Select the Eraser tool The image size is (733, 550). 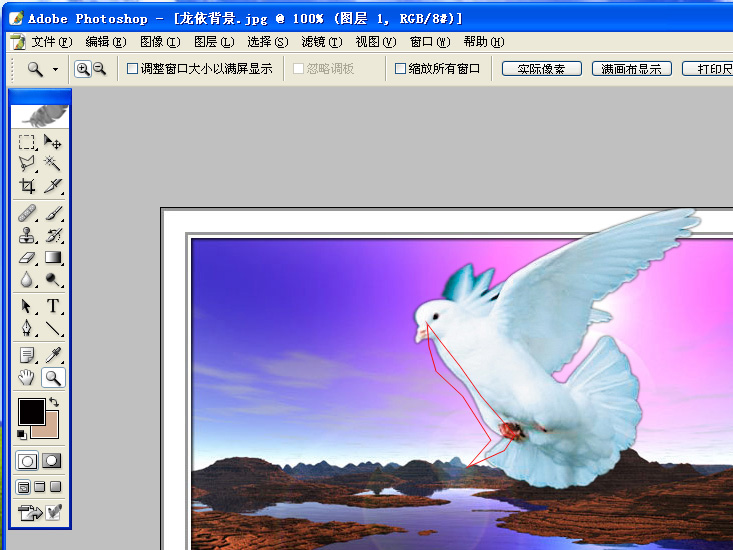click(x=27, y=257)
